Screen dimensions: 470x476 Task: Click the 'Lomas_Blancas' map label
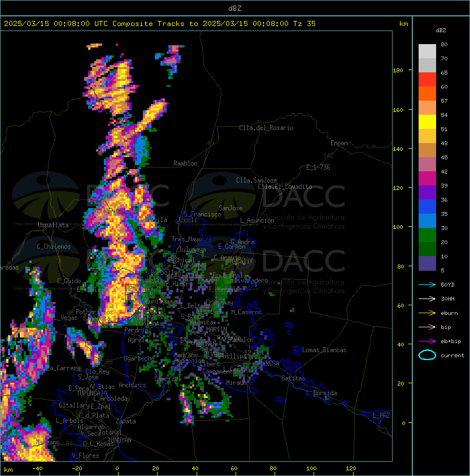(324, 350)
